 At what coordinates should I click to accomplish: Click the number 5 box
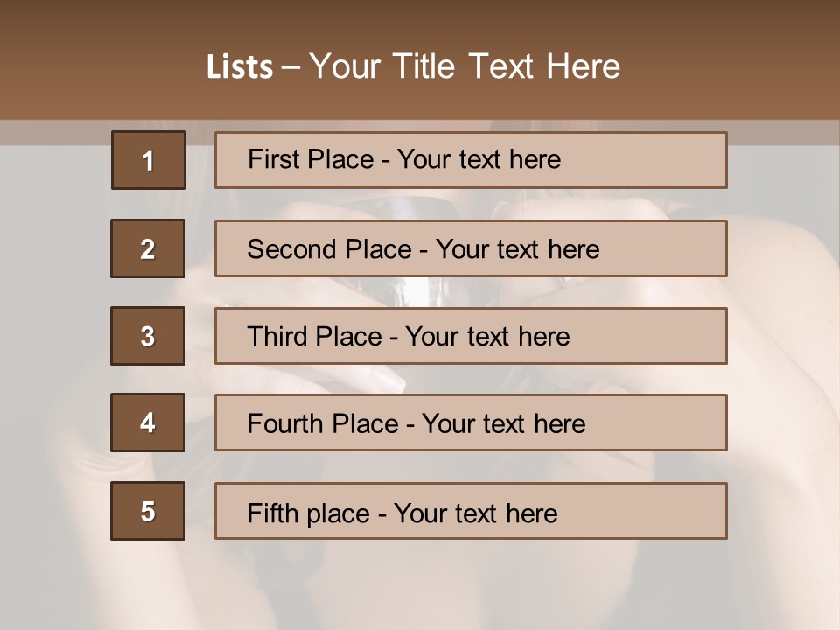pos(148,510)
